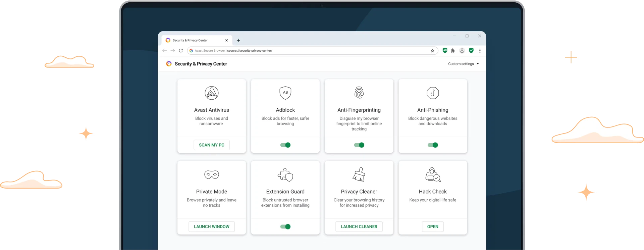Click the Avast Antivirus radar icon
644x250 pixels.
coord(212,93)
